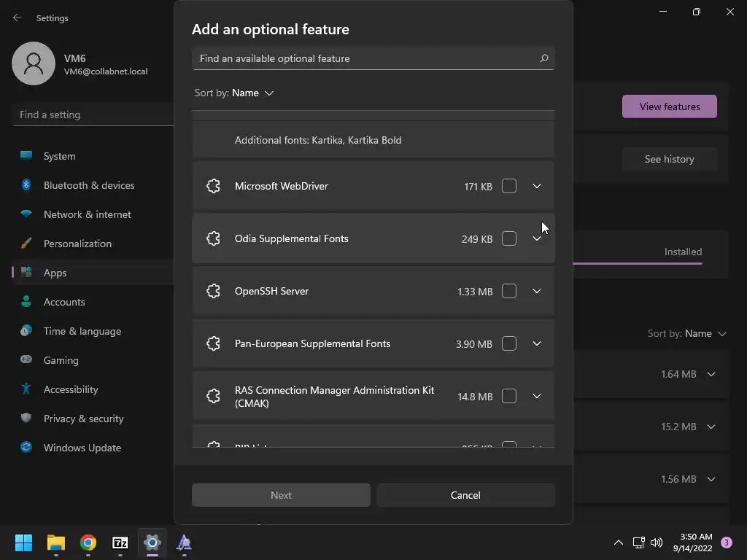Select the Pan-European Supplemental Fonts checkbox
The height and width of the screenshot is (560, 747).
click(x=509, y=343)
